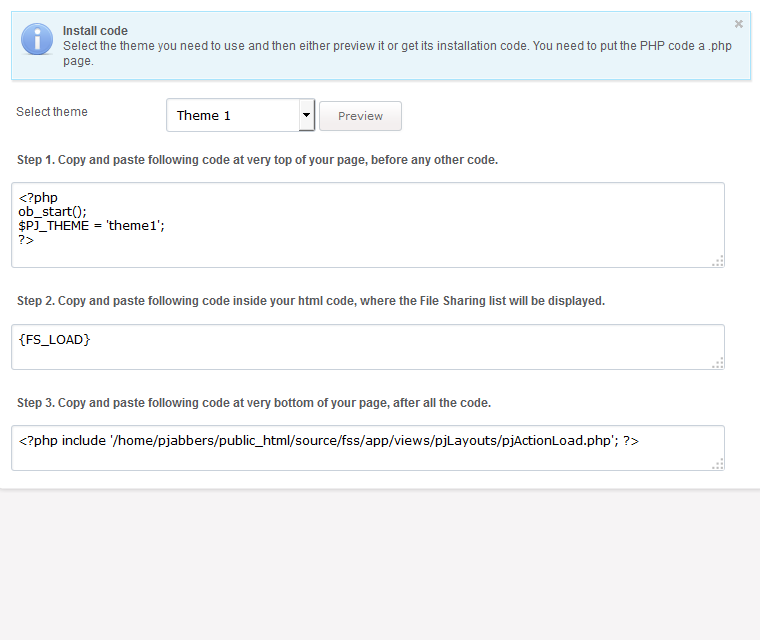Click the "<?php" line in Step 1 code

click(38, 198)
